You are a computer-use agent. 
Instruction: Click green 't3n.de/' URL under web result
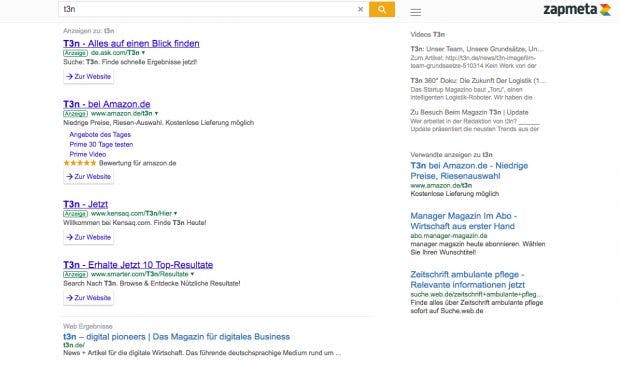74,345
